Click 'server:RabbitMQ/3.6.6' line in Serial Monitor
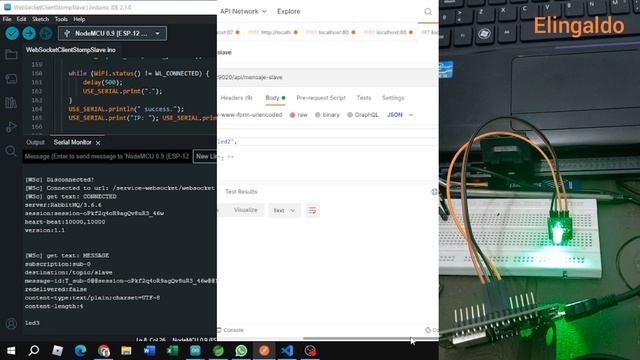Viewport: 640px width, 360px height. pos(63,205)
